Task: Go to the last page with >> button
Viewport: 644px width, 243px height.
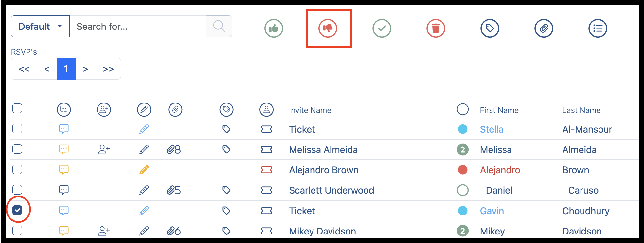Action: [108, 69]
